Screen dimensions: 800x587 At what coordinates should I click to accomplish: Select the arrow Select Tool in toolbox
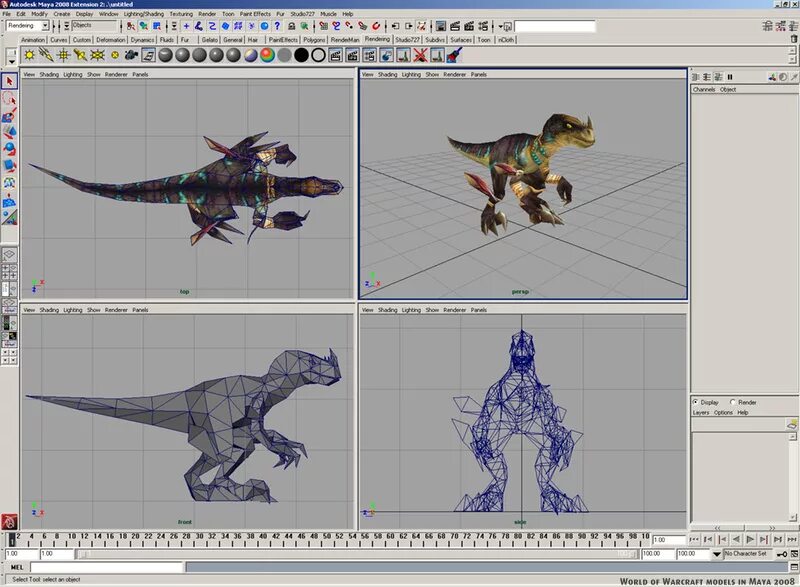click(x=9, y=81)
